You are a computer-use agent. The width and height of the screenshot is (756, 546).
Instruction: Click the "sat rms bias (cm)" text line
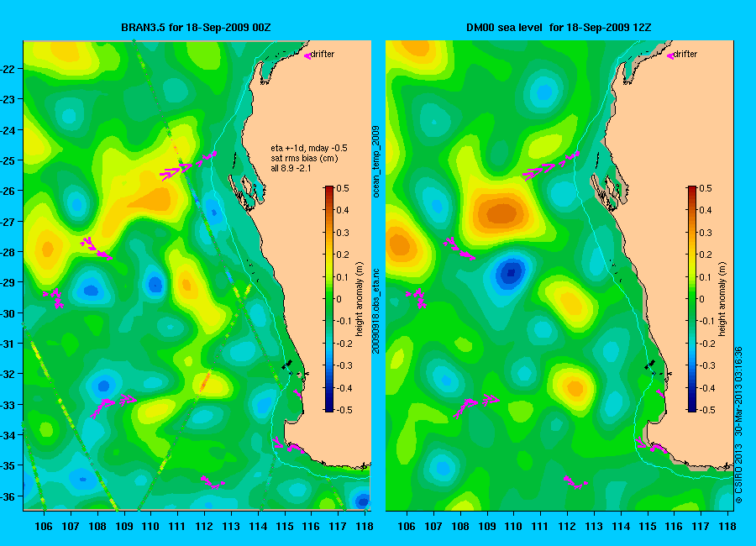click(304, 158)
